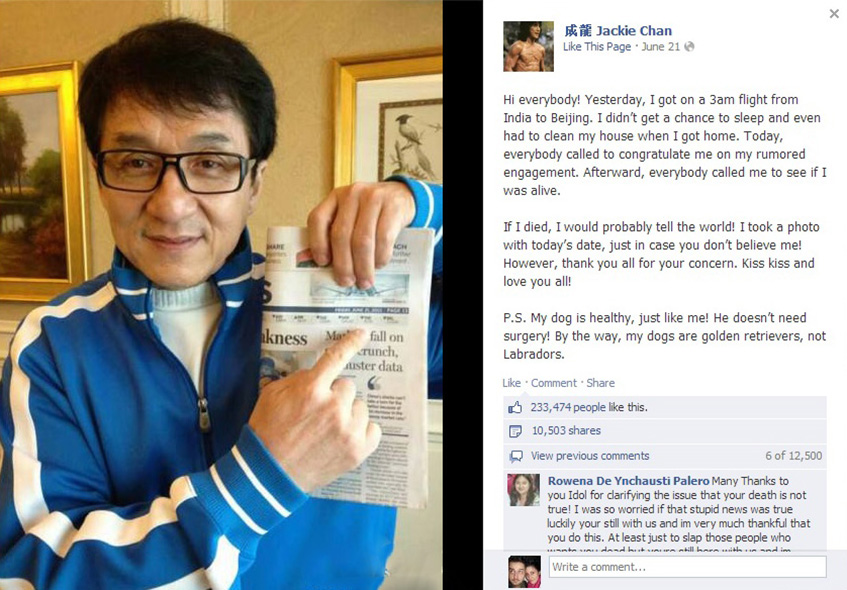Open the 10,503 shares list
847x590 pixels.
tap(566, 431)
